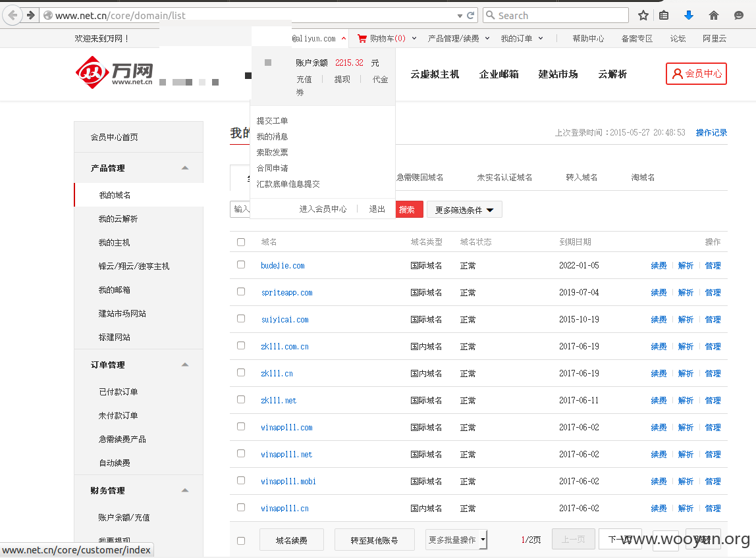Open the 云解析 navigation item
The height and width of the screenshot is (558, 756).
pyautogui.click(x=612, y=74)
